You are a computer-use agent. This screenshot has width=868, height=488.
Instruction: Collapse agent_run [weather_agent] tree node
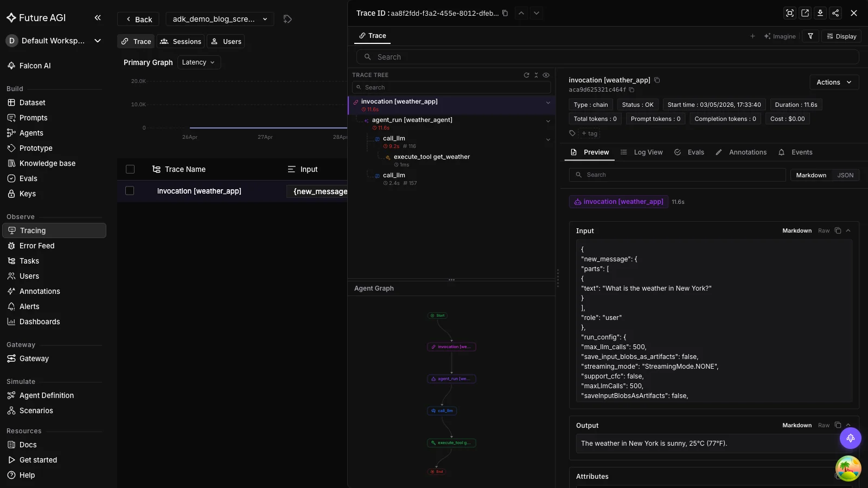click(548, 121)
